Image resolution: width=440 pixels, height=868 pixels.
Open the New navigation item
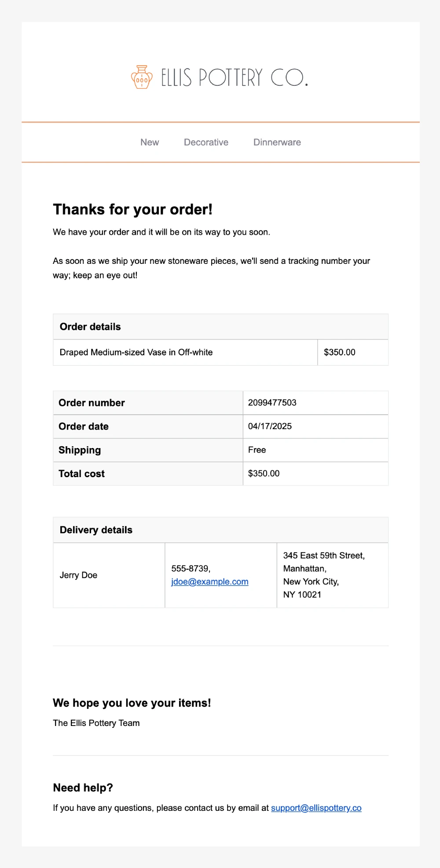point(150,142)
